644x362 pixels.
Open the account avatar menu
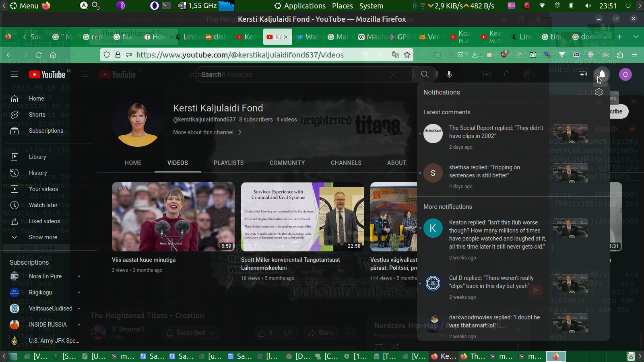coord(625,74)
